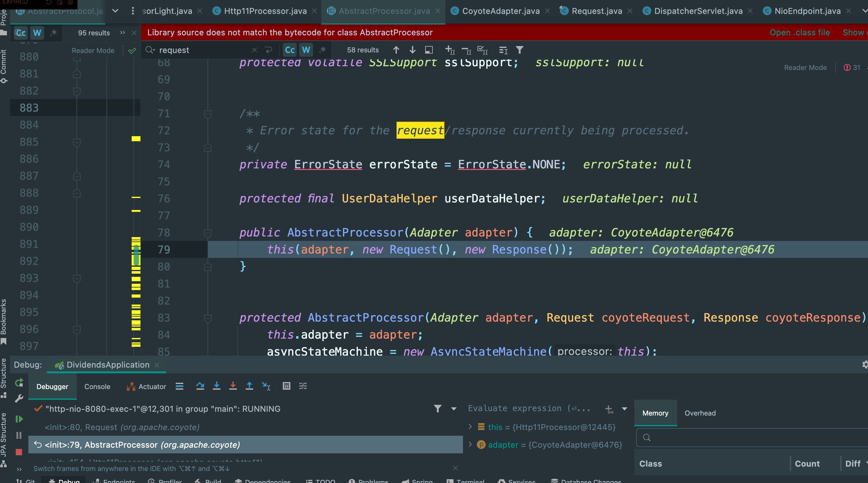Viewport: 868px width, 483px height.
Task: Click the Step Over debugger icon
Action: point(200,386)
